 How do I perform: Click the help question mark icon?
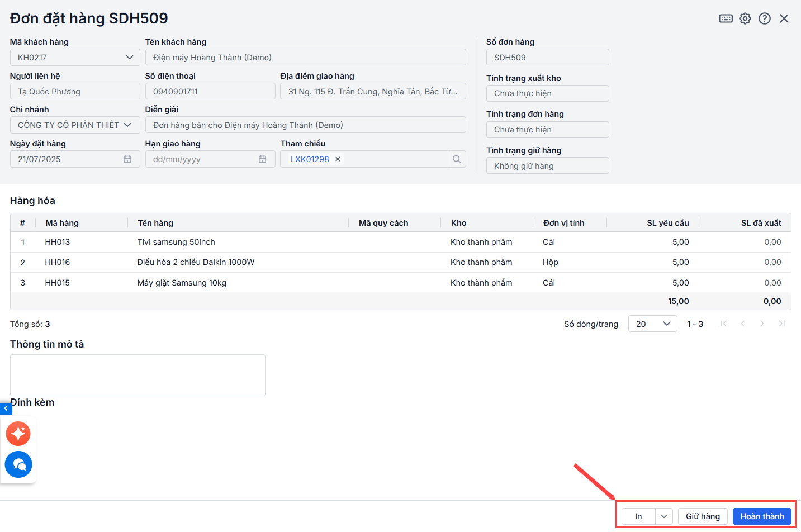tap(765, 18)
